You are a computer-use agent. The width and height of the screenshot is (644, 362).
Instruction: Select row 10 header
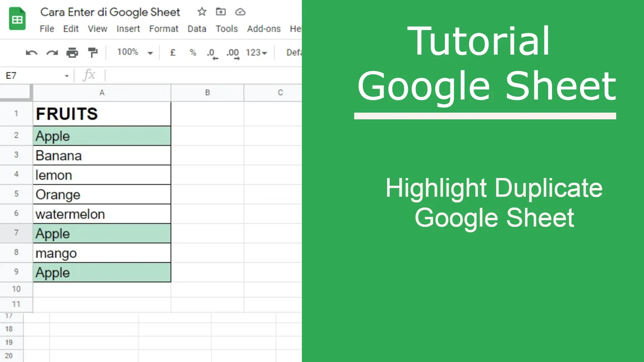coord(16,289)
